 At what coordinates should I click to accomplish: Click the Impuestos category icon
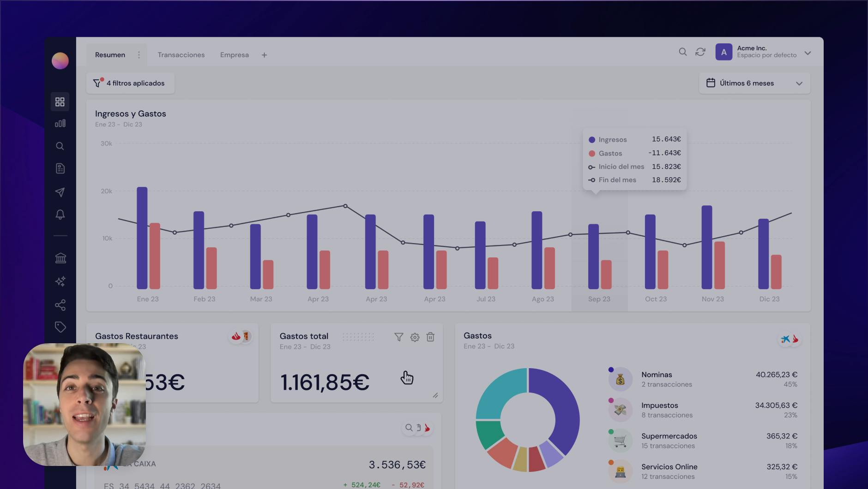(620, 410)
